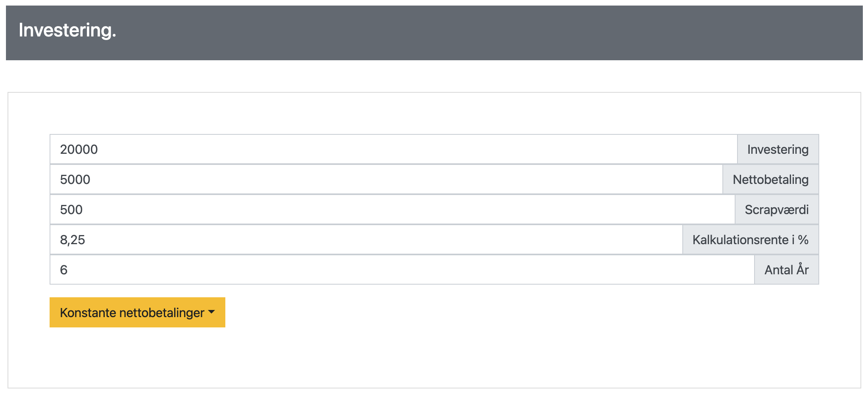Click empty card area below the yellow button

(x=434, y=357)
